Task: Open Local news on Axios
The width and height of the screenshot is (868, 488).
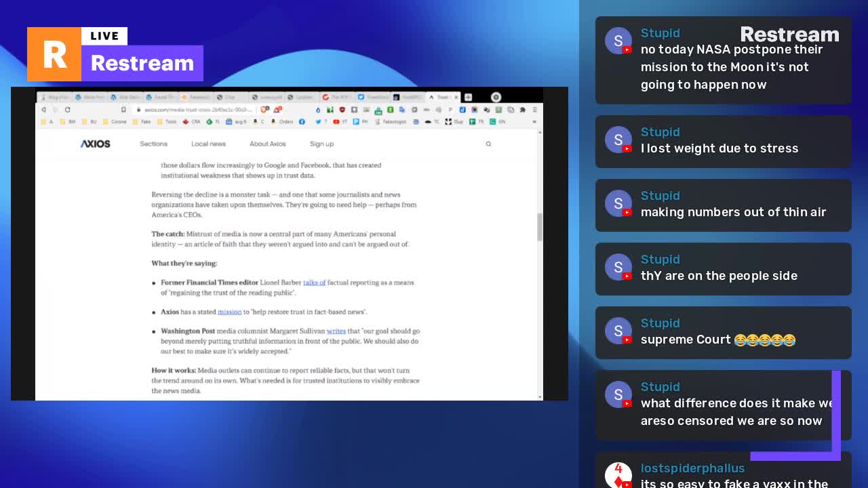Action: [208, 144]
